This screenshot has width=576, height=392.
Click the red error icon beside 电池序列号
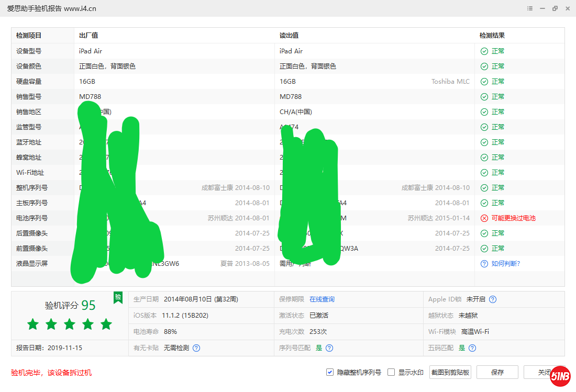point(483,218)
